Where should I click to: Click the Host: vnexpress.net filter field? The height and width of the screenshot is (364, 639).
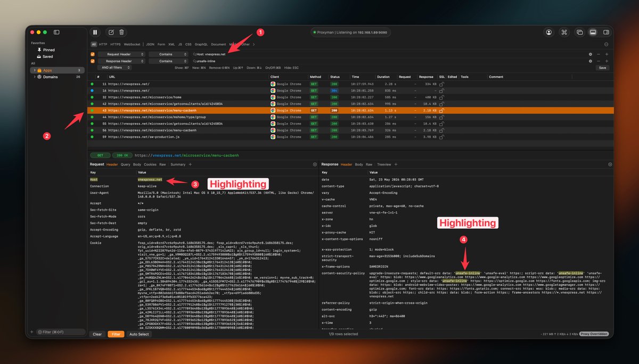[x=391, y=54]
